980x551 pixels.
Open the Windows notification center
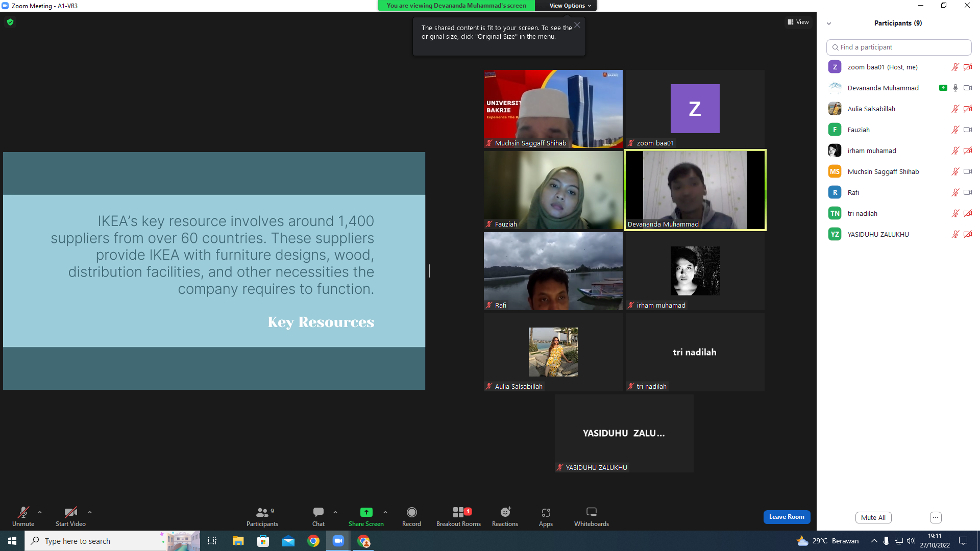click(x=963, y=541)
